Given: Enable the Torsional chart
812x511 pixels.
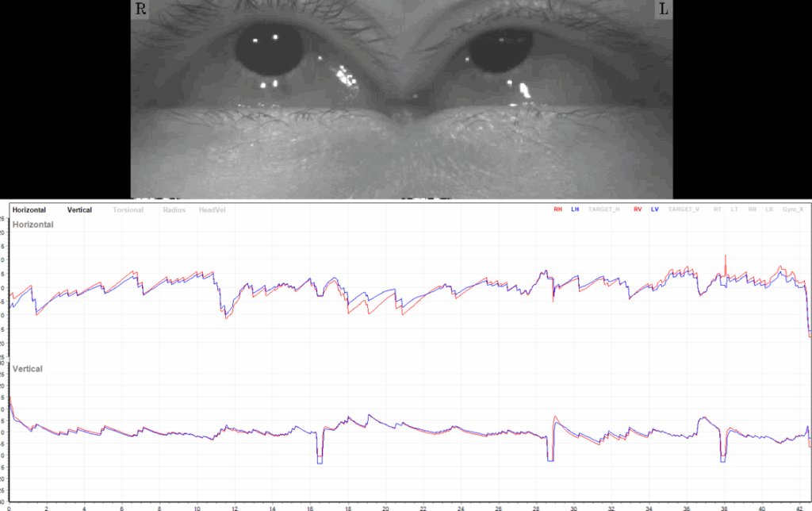Looking at the screenshot, I should [x=129, y=210].
